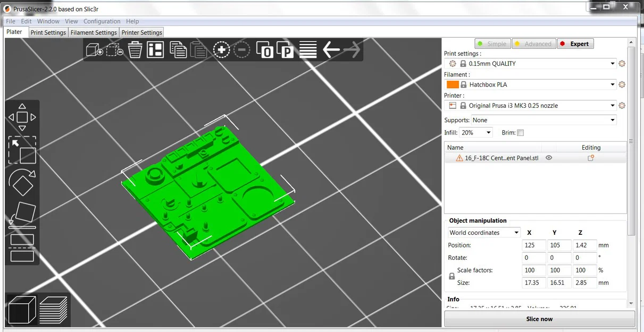
Task: Click the warning triangle next to object name
Action: [x=459, y=158]
